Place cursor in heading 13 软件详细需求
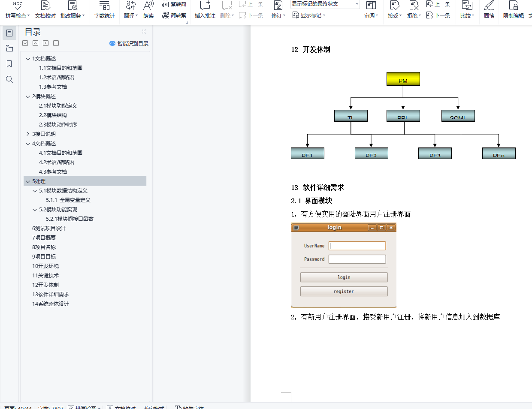Viewport: 532px width, 409px height. click(x=317, y=188)
